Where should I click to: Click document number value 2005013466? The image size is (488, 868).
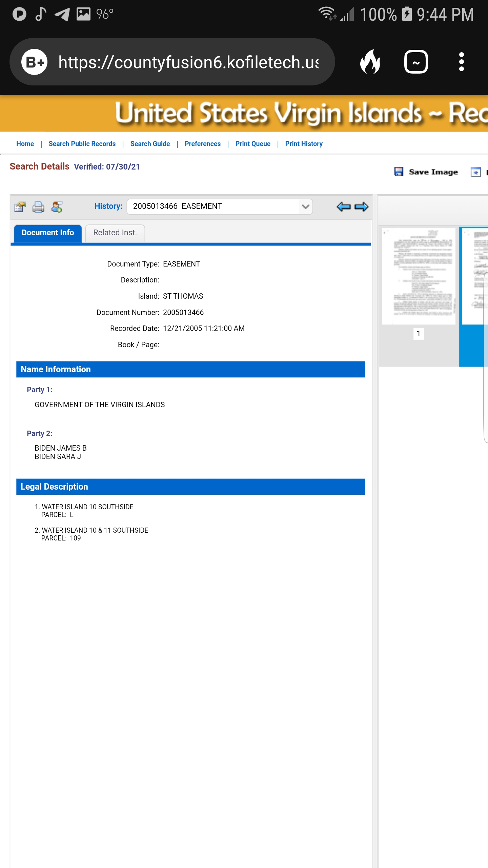point(183,313)
